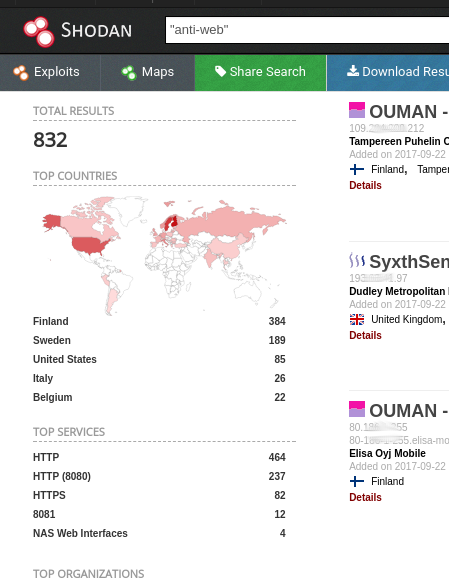Filter by HTTP service row with 464 results
The height and width of the screenshot is (581, 449).
click(x=159, y=457)
